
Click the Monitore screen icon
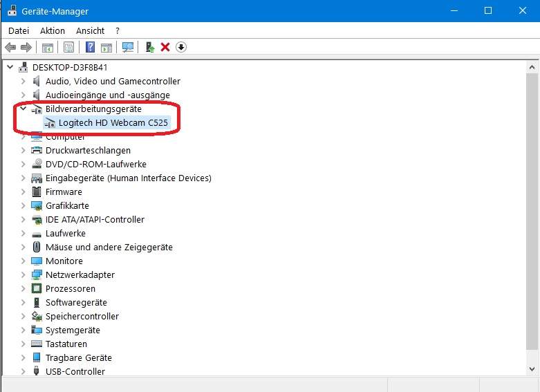[x=37, y=261]
